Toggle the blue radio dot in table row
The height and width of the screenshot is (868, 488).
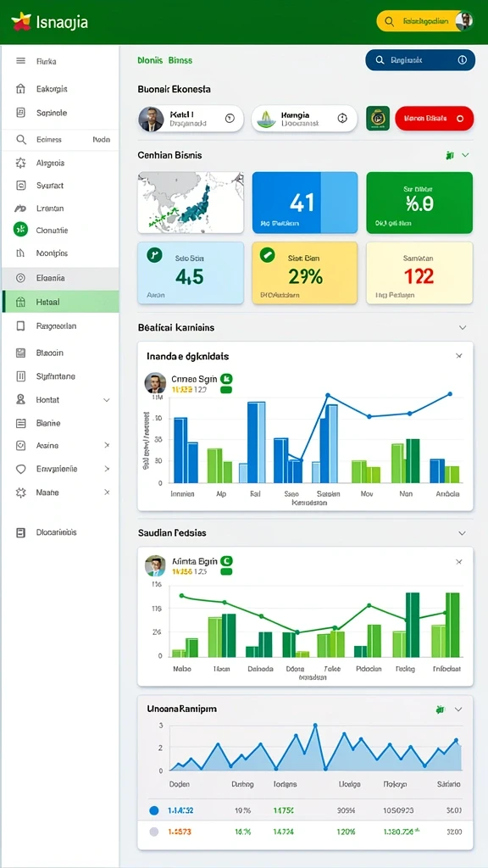(154, 810)
